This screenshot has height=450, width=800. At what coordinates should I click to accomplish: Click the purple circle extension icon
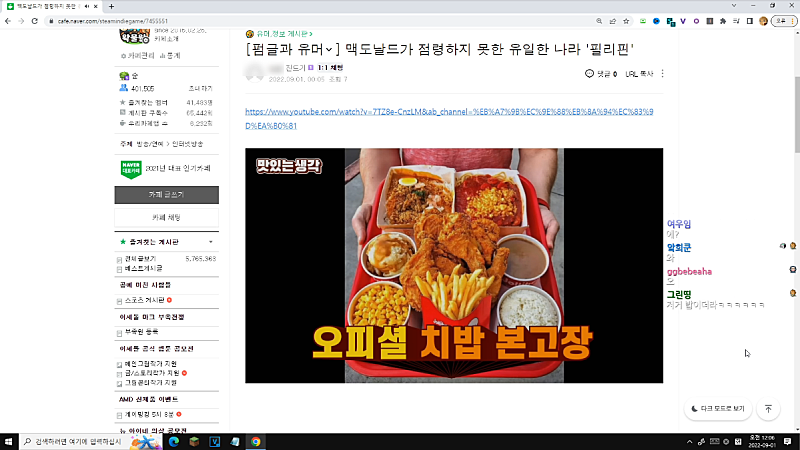click(x=696, y=21)
